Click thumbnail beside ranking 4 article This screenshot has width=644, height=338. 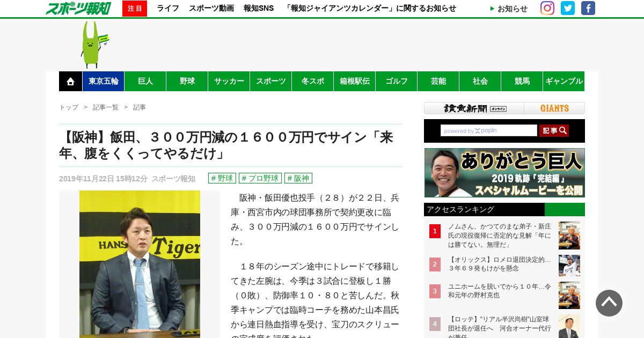tap(569, 326)
